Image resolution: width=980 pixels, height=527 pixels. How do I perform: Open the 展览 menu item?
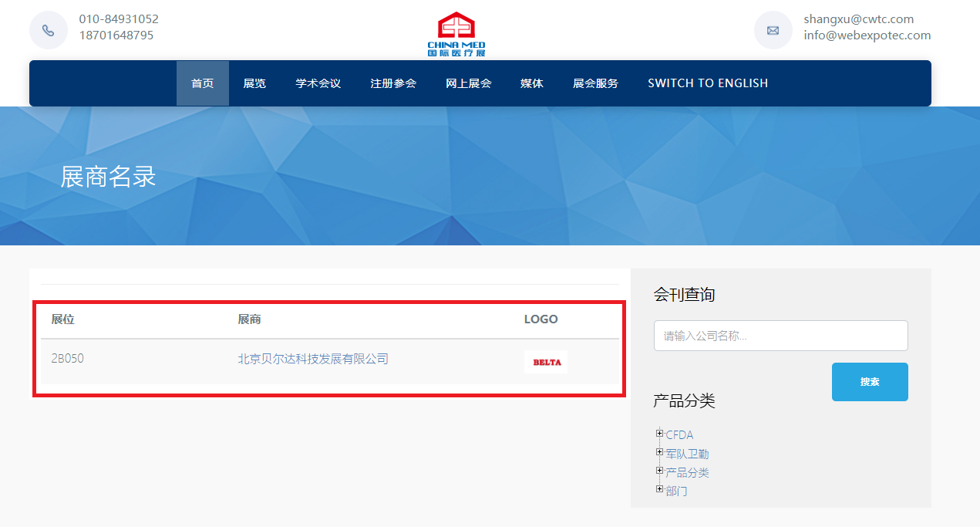[x=254, y=83]
